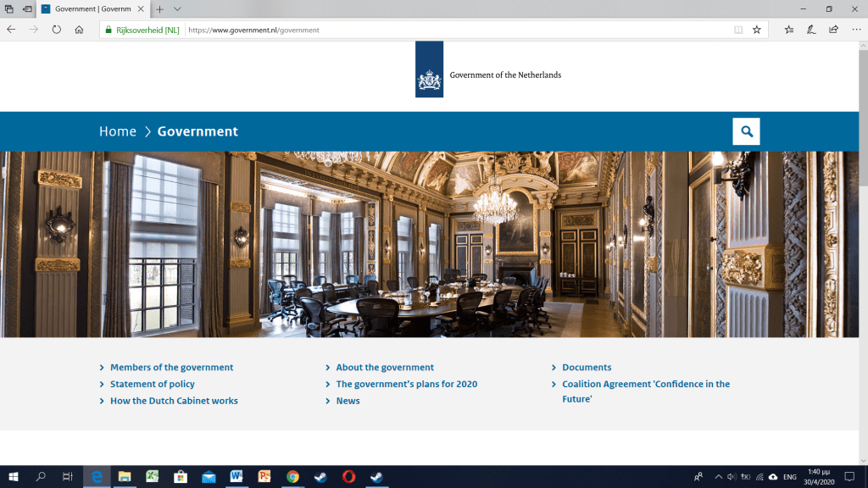The height and width of the screenshot is (488, 868).
Task: Go to Home in the breadcrumb
Action: coord(117,131)
